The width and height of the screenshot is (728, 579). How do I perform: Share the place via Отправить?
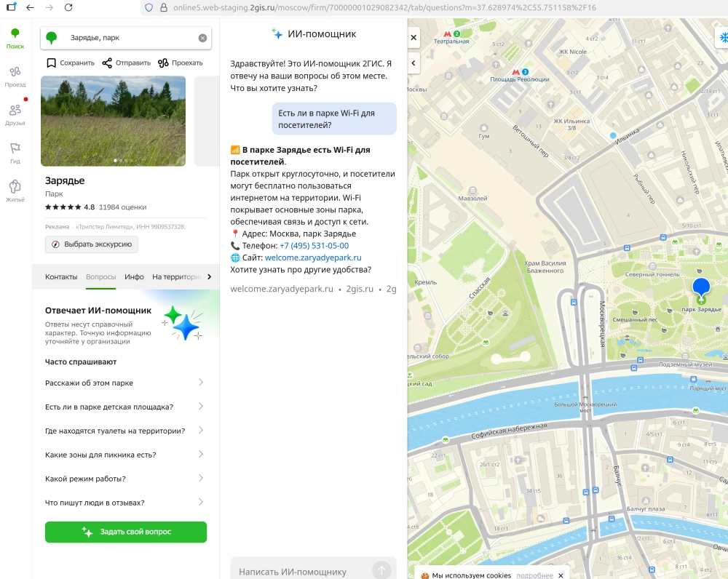tap(127, 63)
